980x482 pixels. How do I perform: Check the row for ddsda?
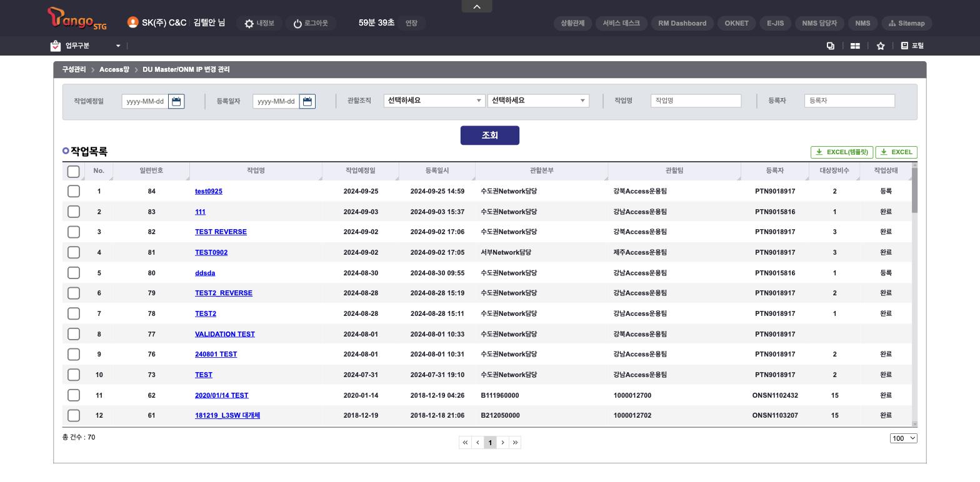[x=73, y=273]
